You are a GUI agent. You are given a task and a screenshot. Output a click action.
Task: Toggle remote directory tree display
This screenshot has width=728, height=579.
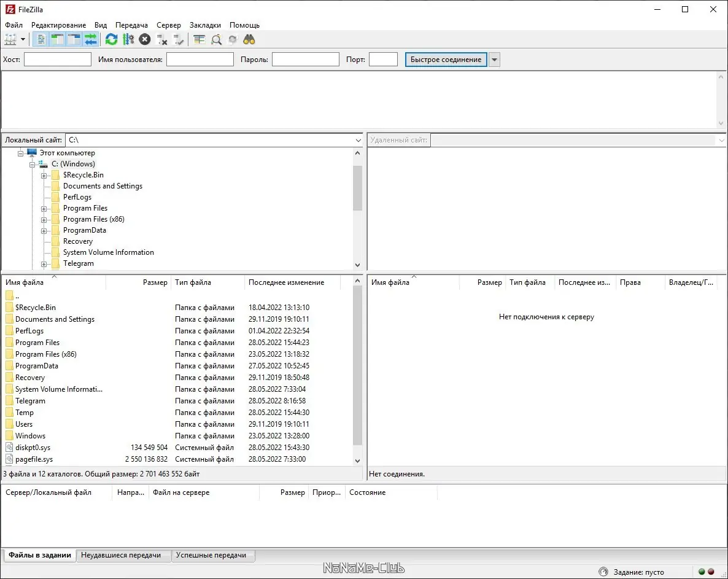click(74, 39)
